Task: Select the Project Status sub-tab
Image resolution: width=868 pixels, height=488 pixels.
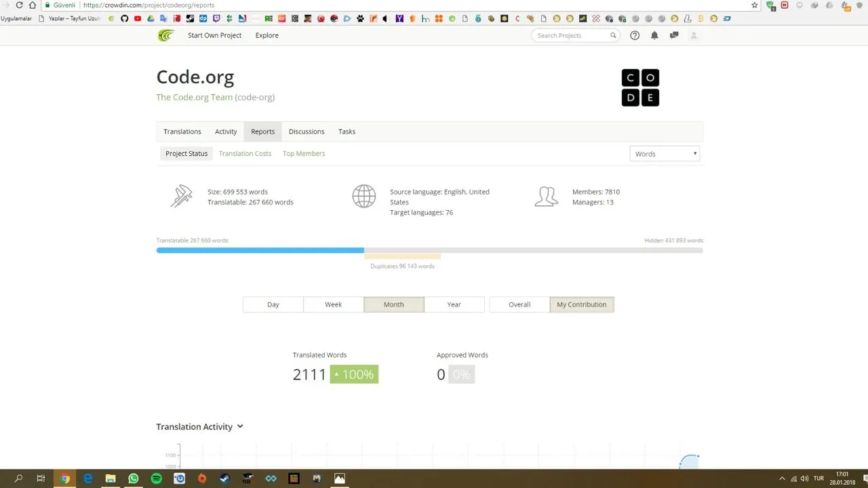Action: click(x=186, y=153)
